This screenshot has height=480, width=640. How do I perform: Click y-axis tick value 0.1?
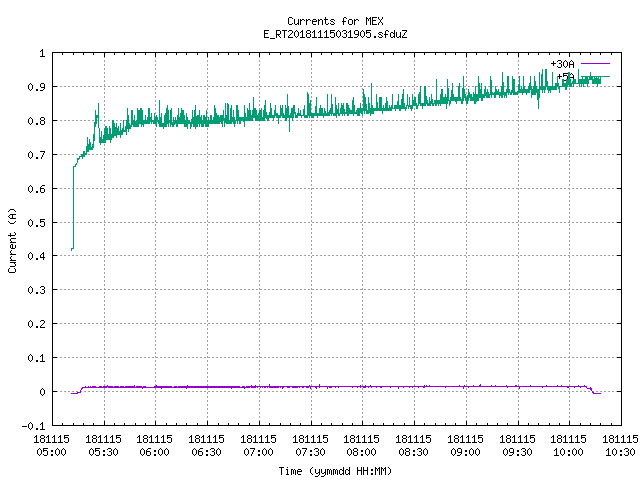(36, 358)
